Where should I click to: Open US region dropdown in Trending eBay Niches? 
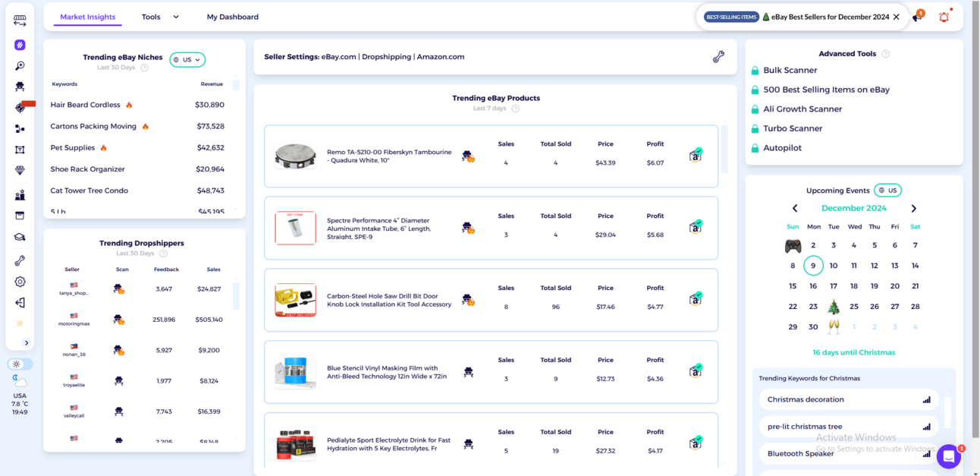click(x=187, y=60)
